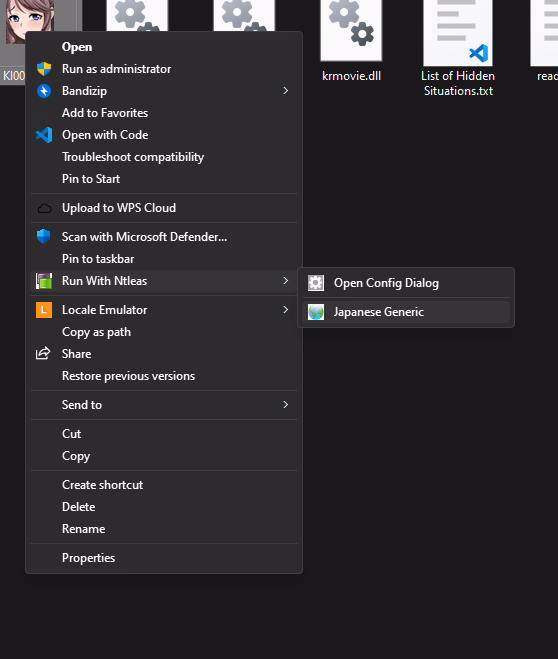Viewport: 558px width, 659px height.
Task: Select the game executable character thumbnail
Action: pos(29,22)
